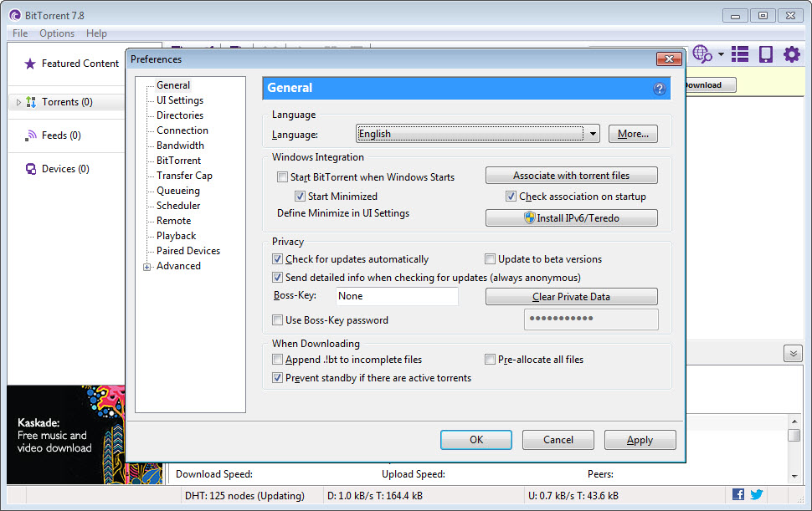Open Transfer Cap settings
Image resolution: width=812 pixels, height=511 pixels.
tap(184, 176)
